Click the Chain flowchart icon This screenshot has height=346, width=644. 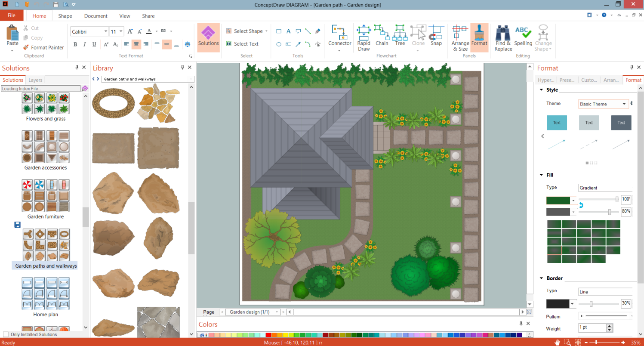pyautogui.click(x=382, y=35)
